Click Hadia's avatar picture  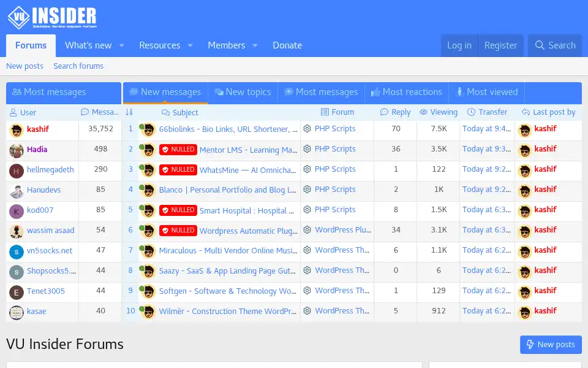click(16, 151)
